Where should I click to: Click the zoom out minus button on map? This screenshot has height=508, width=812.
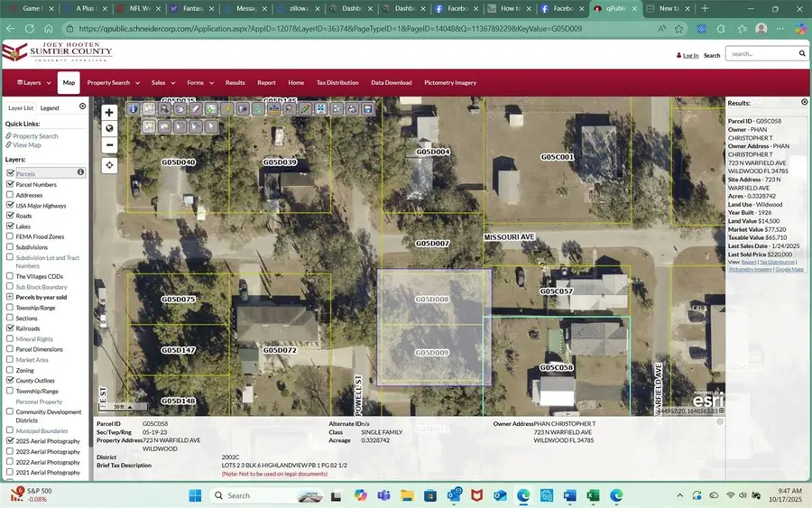pyautogui.click(x=109, y=144)
